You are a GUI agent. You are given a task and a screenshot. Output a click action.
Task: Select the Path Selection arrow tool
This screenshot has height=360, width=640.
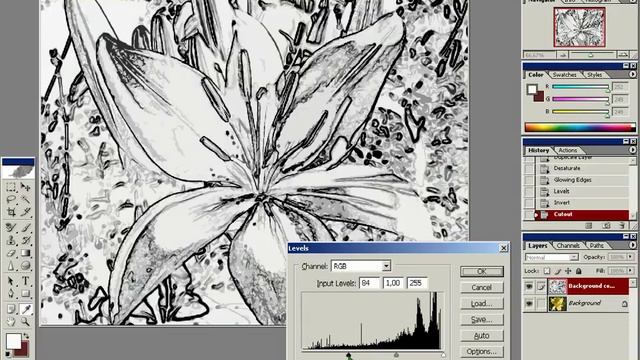[x=11, y=281]
